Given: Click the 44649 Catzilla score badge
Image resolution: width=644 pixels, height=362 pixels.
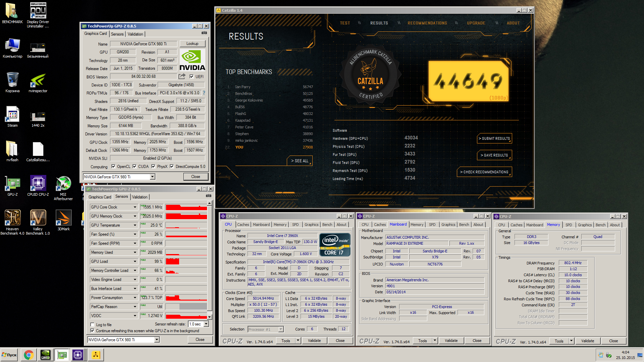Looking at the screenshot, I should [x=468, y=81].
